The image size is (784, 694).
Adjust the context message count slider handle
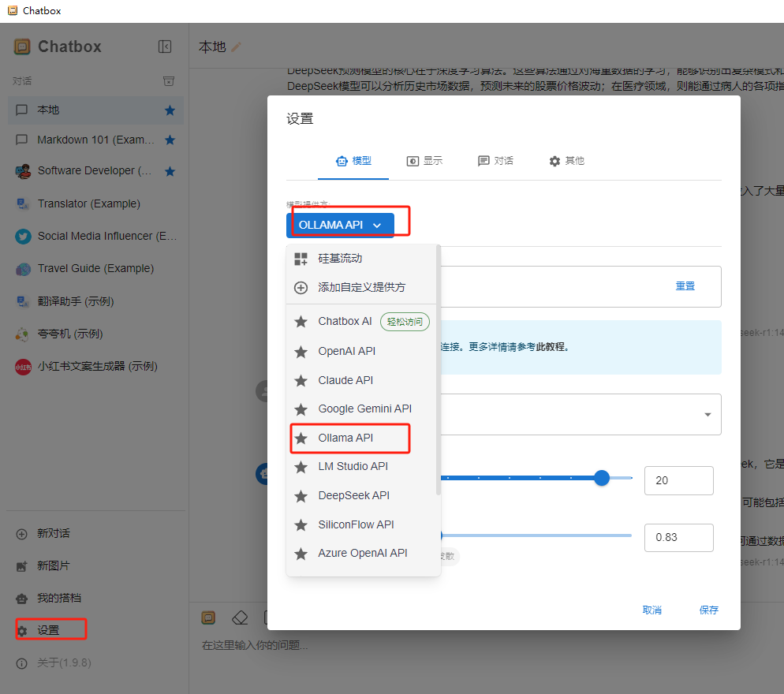pos(602,478)
